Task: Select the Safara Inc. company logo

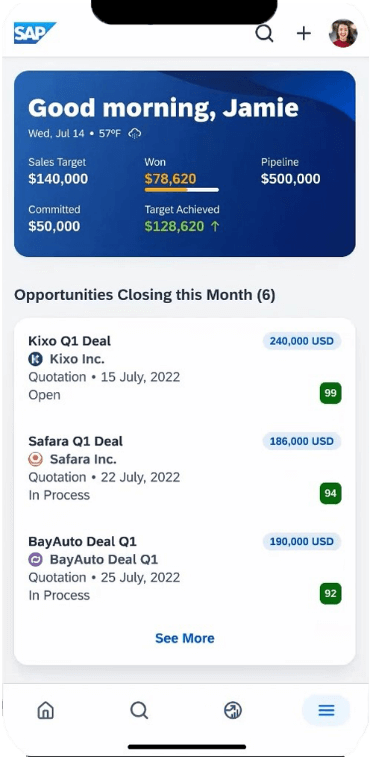Action: tap(36, 459)
